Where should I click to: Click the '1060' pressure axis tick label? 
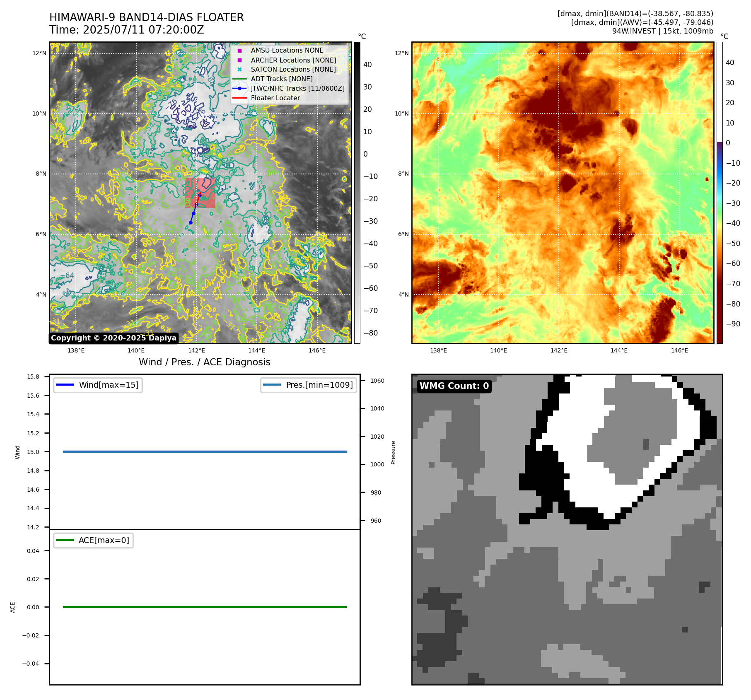tap(377, 381)
